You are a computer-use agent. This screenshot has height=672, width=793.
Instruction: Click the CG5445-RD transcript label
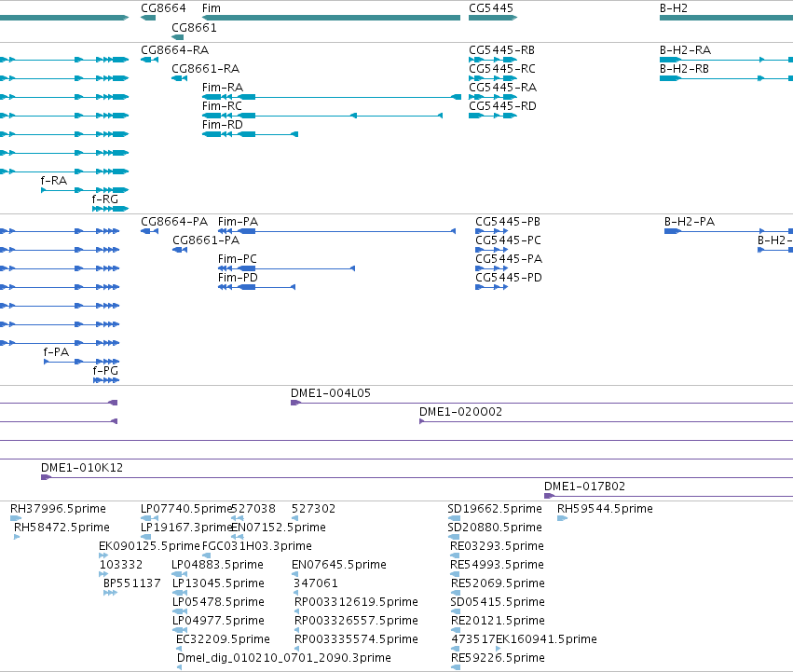click(x=502, y=106)
